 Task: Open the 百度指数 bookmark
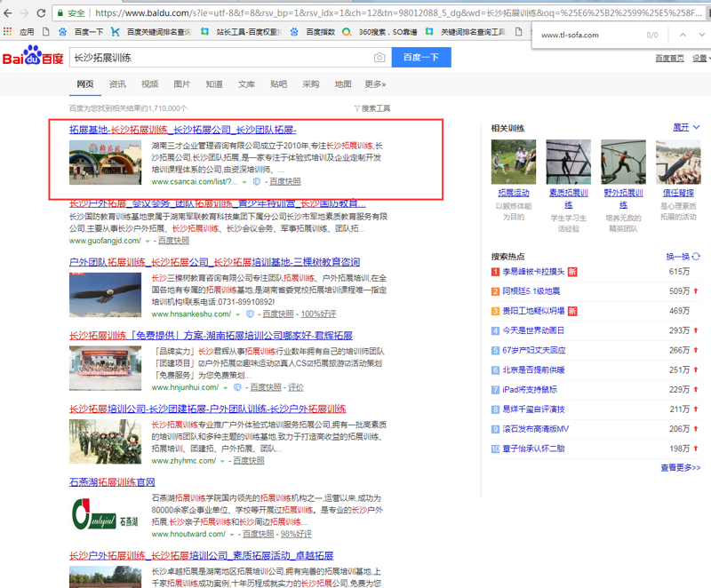click(313, 32)
